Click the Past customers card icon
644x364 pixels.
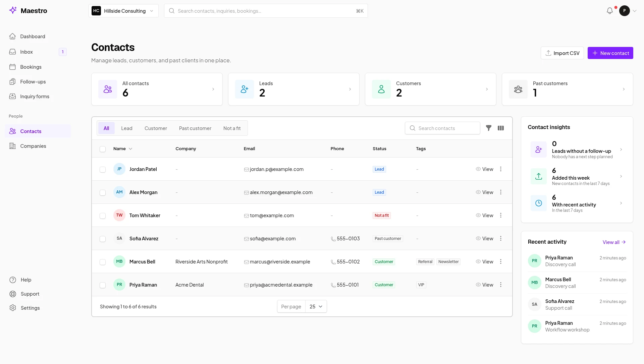click(518, 89)
